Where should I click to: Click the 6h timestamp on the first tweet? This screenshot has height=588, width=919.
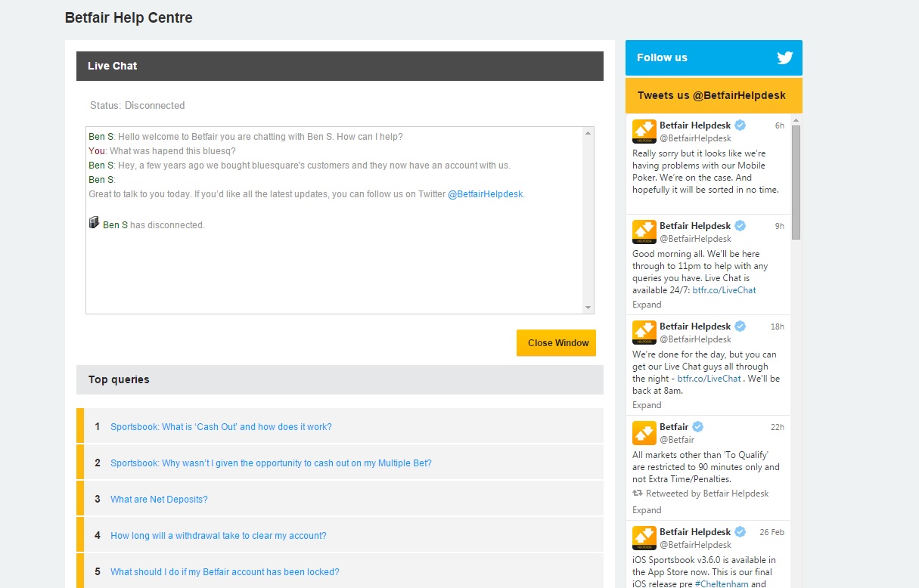780,125
